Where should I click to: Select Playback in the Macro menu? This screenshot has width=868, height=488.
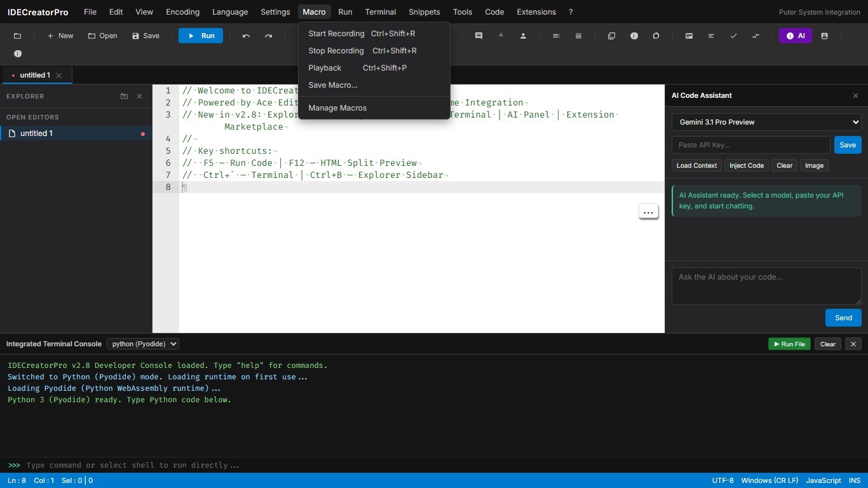(374, 68)
